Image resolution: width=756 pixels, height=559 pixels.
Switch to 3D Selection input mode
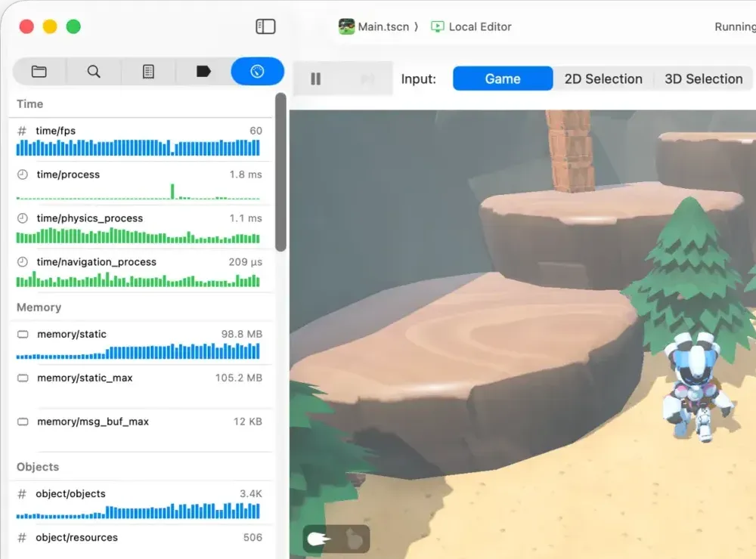click(x=703, y=79)
